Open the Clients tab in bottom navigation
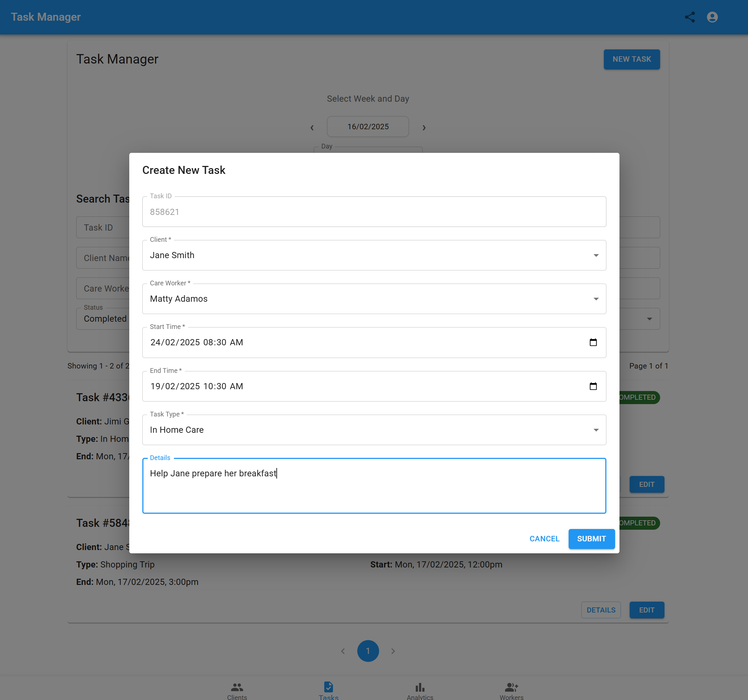The image size is (748, 700). click(237, 691)
